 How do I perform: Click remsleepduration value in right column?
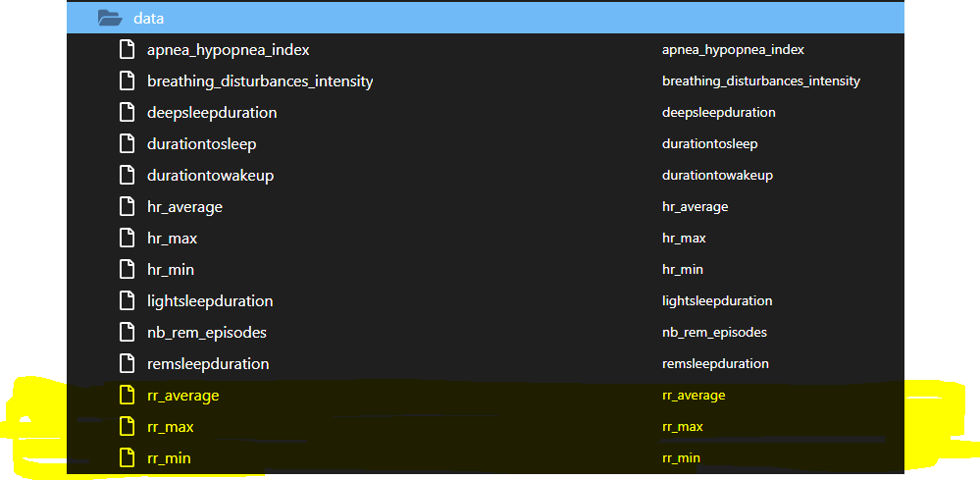coord(715,364)
